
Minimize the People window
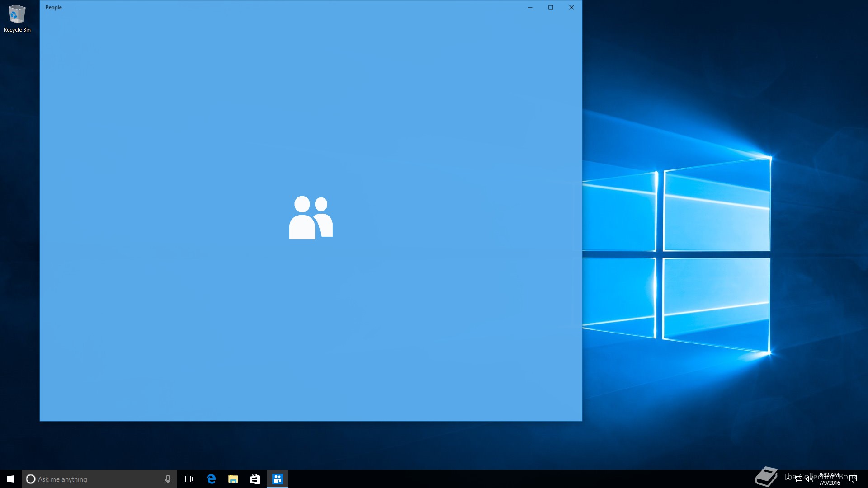[530, 7]
